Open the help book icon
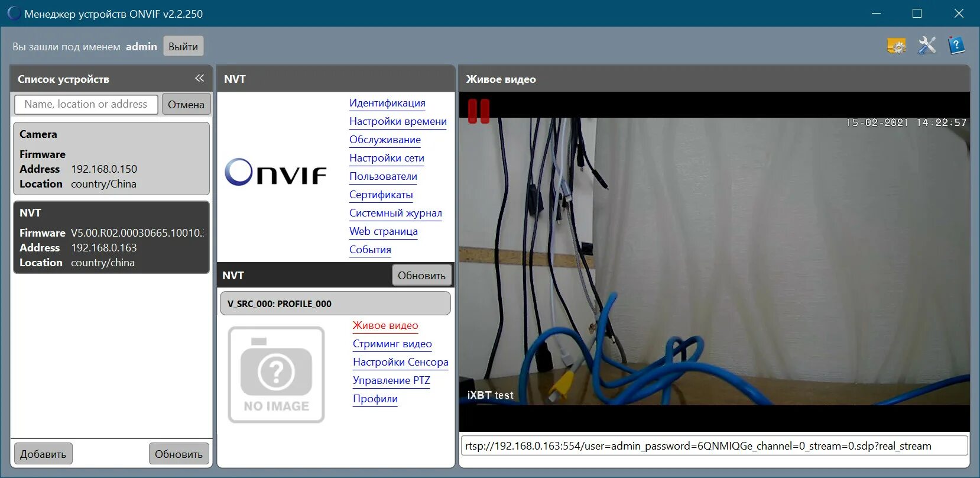Image resolution: width=980 pixels, height=478 pixels. [956, 46]
